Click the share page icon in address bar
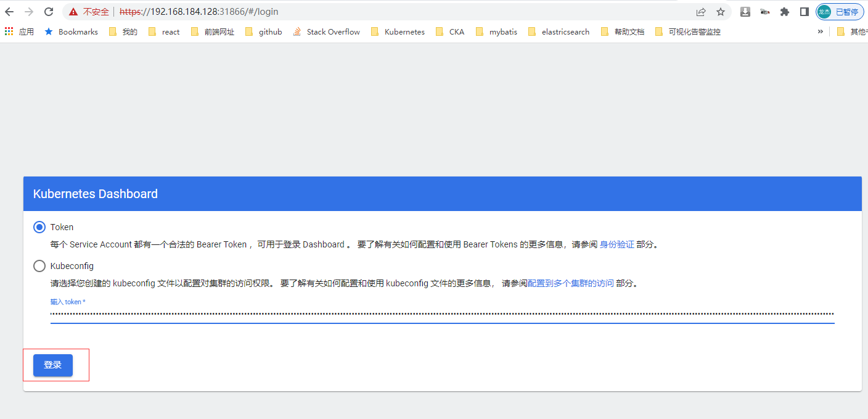Screen dimensions: 868x419 pyautogui.click(x=701, y=12)
